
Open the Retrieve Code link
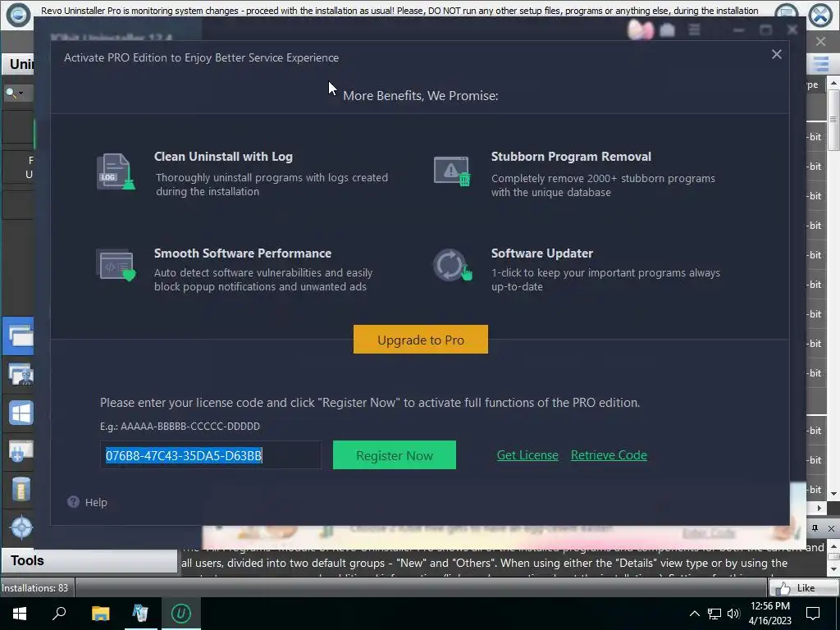[609, 454]
